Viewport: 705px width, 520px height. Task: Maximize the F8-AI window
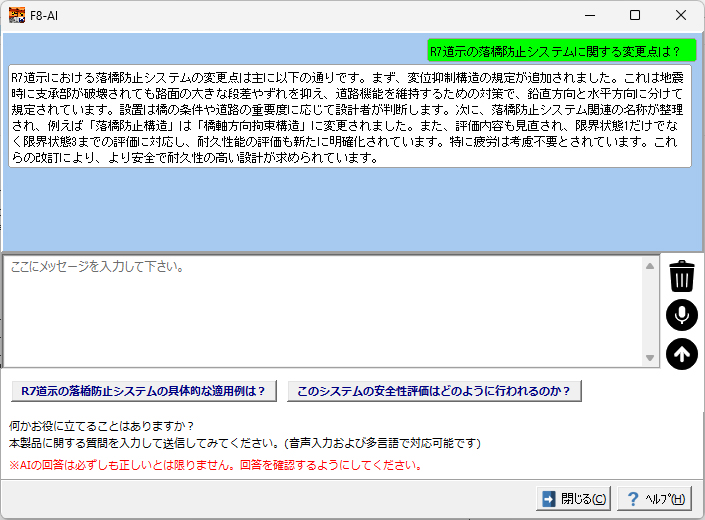tap(635, 15)
